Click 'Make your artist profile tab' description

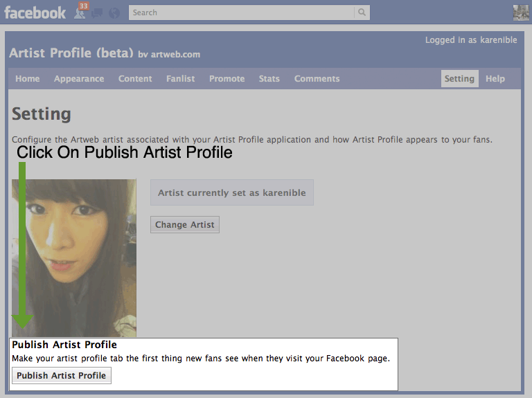tap(201, 359)
